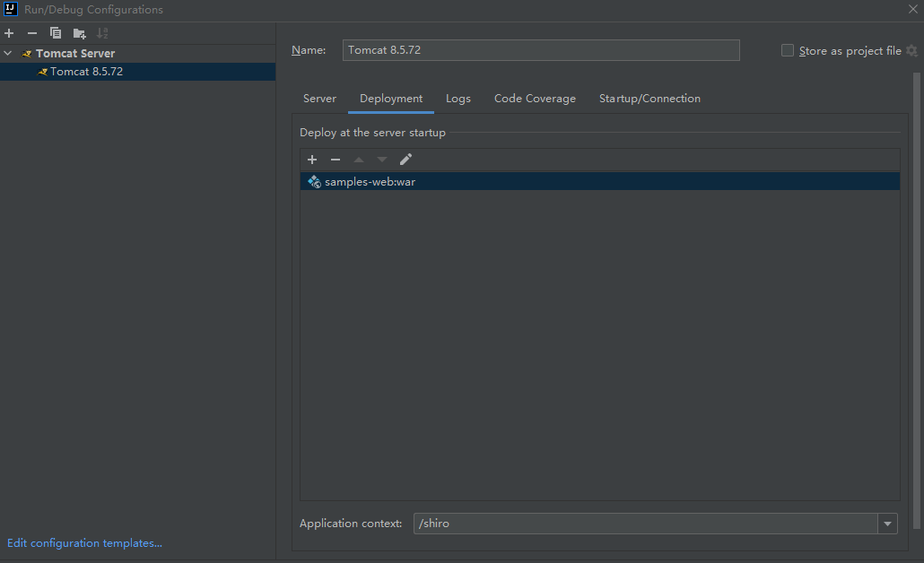Sort configurations alphabetically

point(102,33)
